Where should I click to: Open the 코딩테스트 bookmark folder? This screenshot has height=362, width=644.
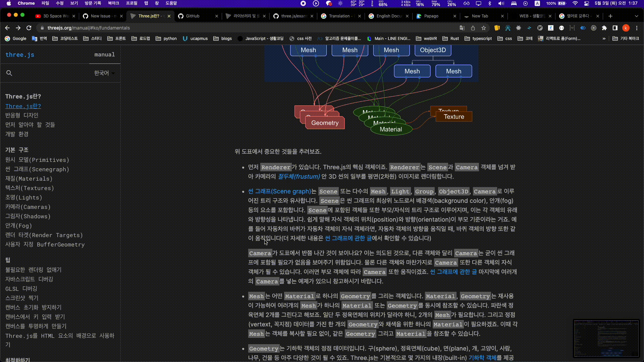point(65,39)
